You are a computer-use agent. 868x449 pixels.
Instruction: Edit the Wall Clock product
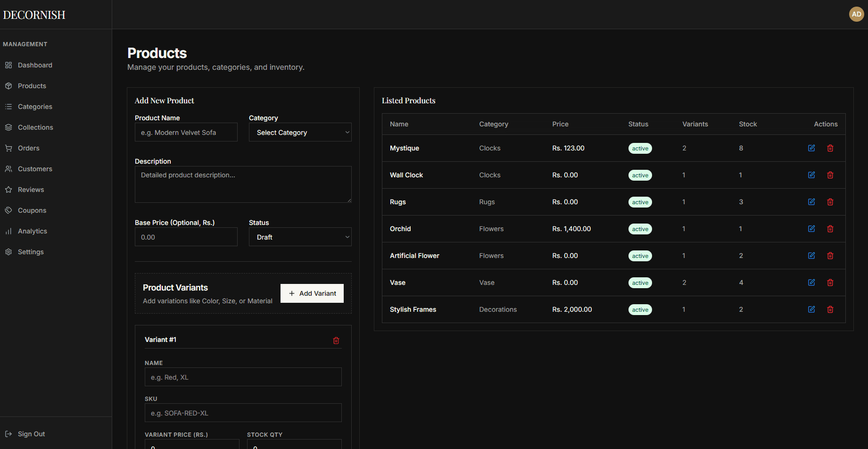tap(811, 175)
